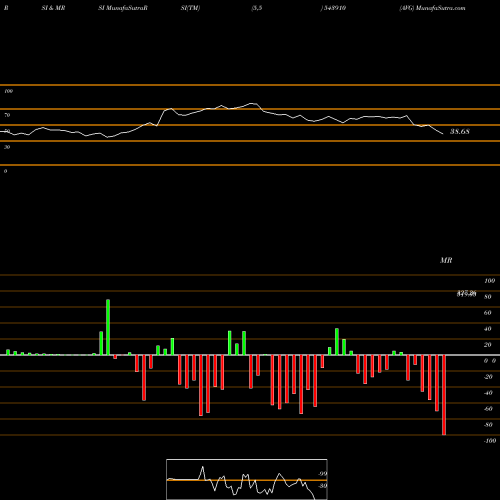This screenshot has width=500, height=500.
Task: Click the tallest green MR histogram bar
Action: point(108,327)
